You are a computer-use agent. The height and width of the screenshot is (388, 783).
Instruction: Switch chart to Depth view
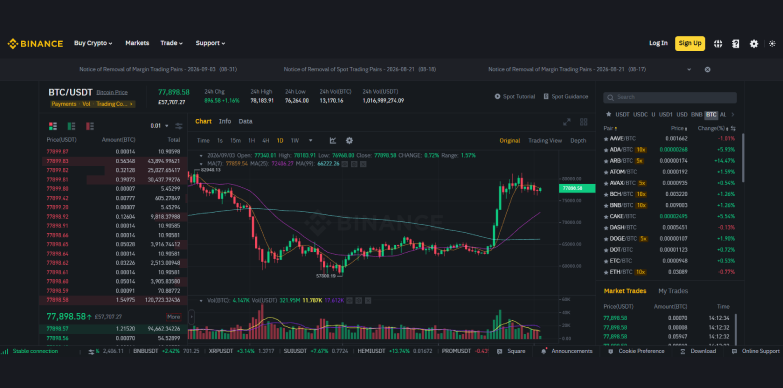[578, 140]
